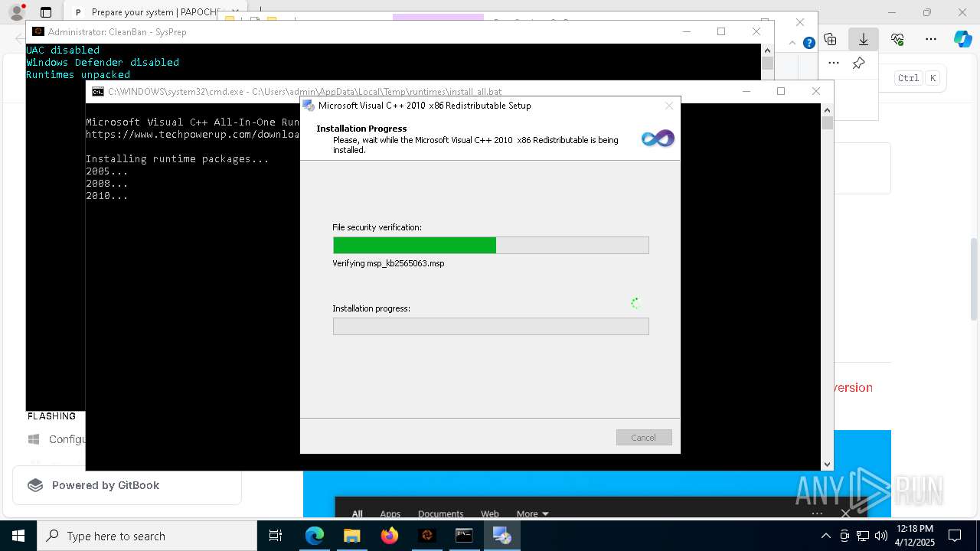Click the Cancel button in setup dialog
The height and width of the screenshot is (551, 980).
tap(644, 438)
